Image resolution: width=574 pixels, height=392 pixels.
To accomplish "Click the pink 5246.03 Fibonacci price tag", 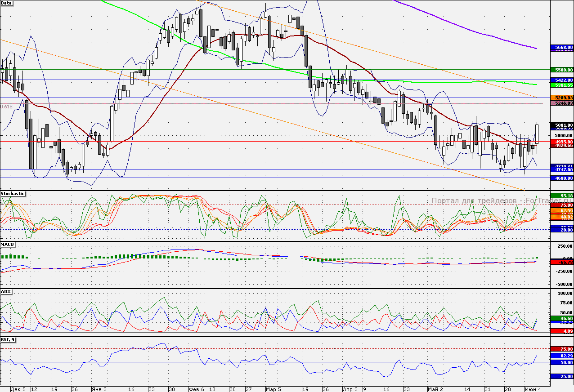I will tap(561, 103).
